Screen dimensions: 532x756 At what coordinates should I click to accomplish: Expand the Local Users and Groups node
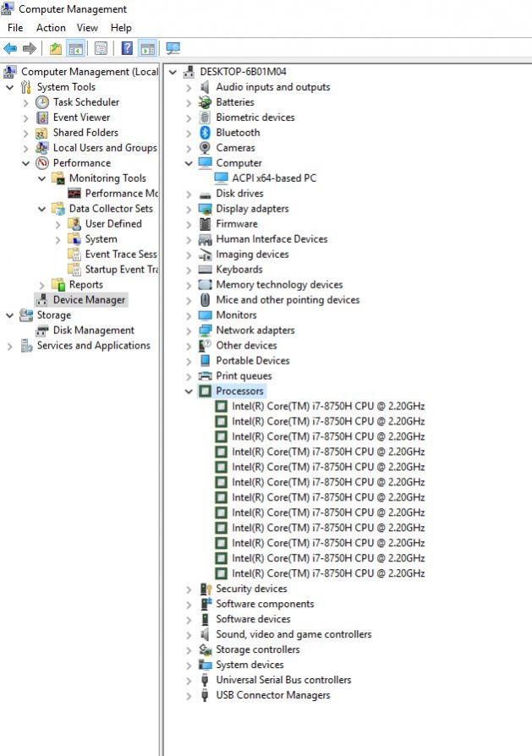[26, 148]
